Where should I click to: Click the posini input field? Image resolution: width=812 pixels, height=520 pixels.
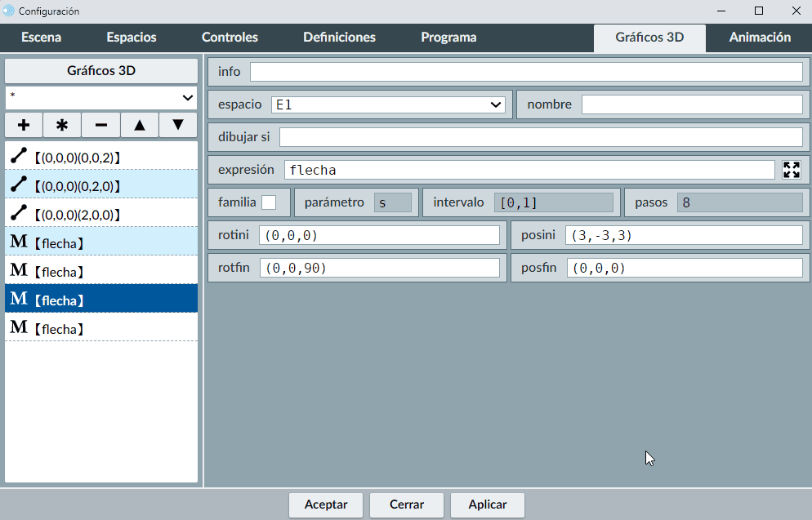coord(684,235)
